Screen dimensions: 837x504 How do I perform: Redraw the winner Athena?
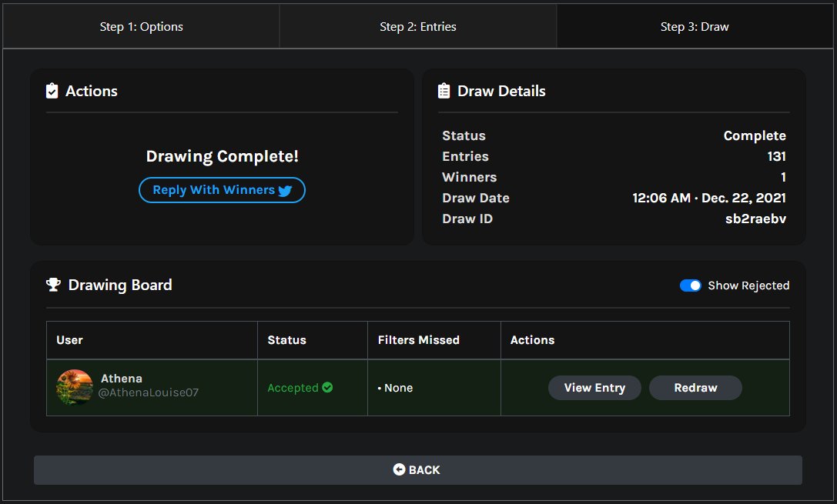695,388
